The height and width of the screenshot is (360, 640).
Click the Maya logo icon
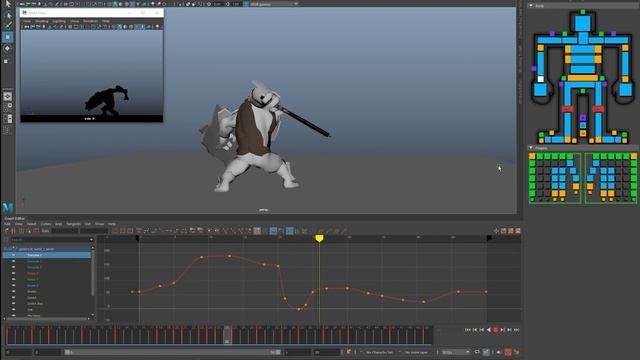(x=7, y=207)
